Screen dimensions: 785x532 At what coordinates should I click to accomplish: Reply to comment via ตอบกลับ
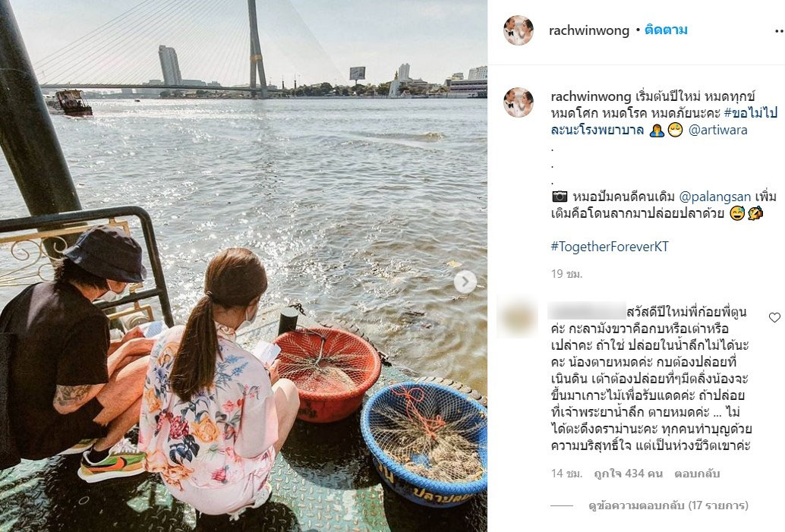(697, 474)
